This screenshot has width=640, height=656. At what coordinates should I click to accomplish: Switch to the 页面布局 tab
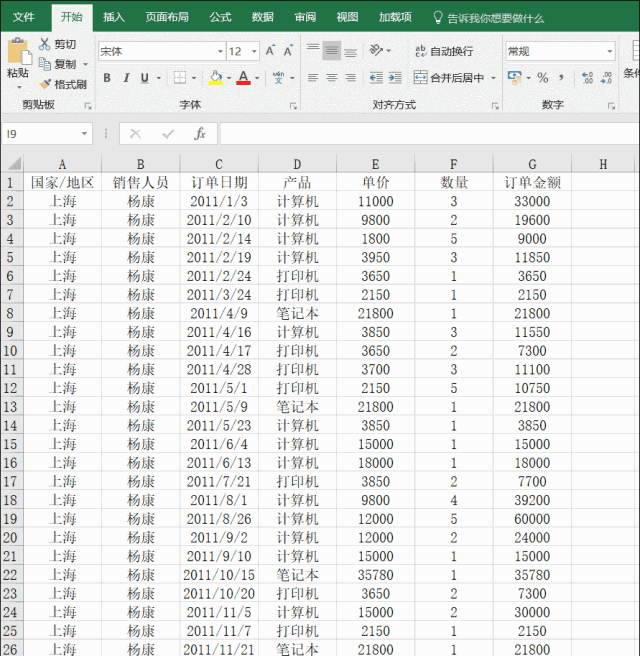point(167,17)
